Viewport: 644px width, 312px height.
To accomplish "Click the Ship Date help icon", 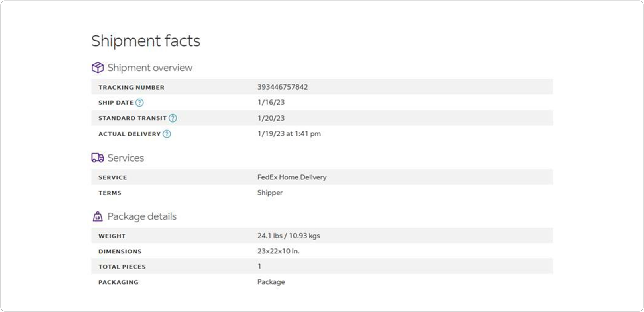I will [x=139, y=103].
